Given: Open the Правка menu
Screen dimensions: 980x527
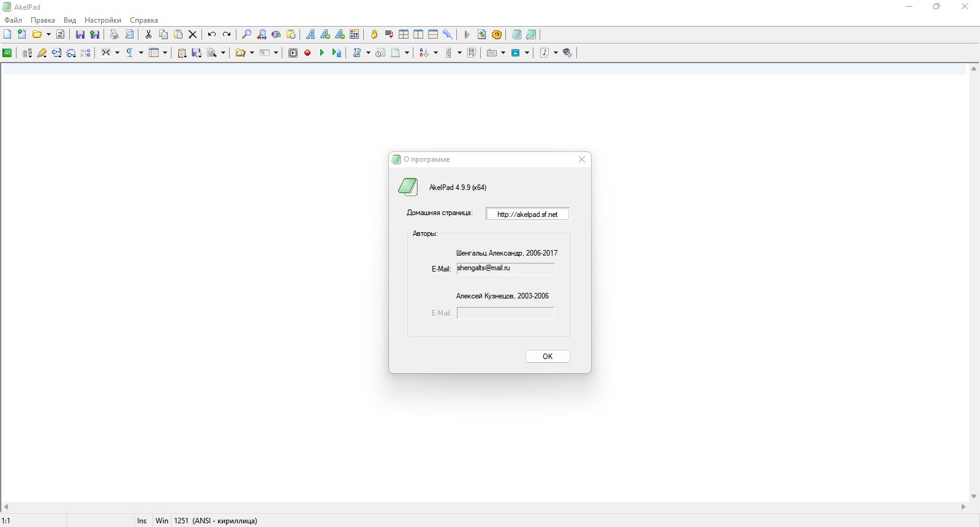Looking at the screenshot, I should pos(43,20).
